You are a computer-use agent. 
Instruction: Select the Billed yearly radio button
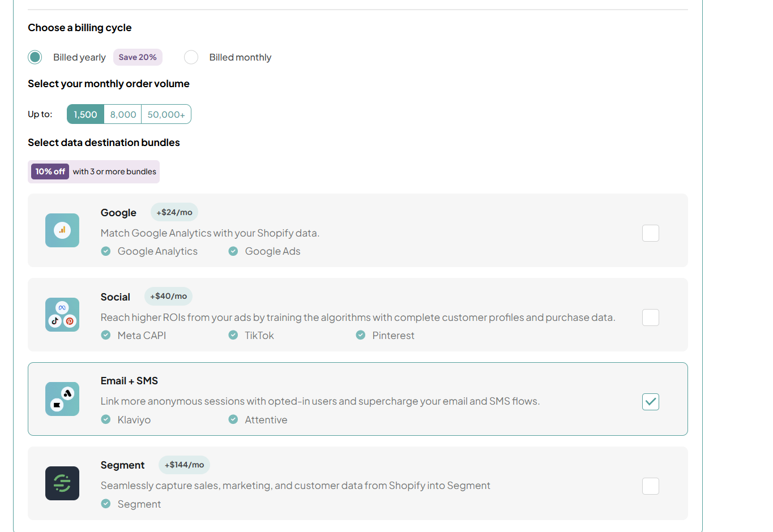[x=35, y=57]
